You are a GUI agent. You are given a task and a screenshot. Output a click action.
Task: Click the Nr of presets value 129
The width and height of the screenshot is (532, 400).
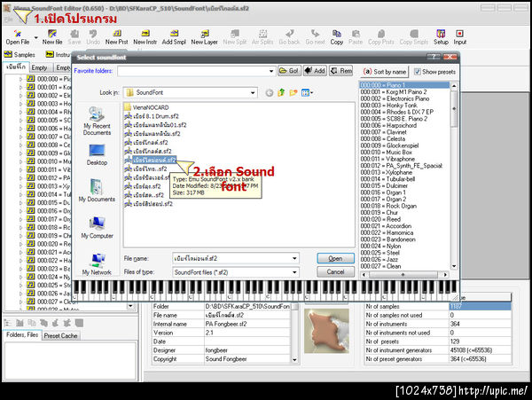[480, 341]
